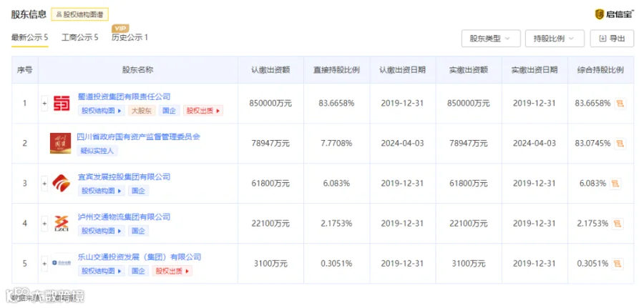644x308 pixels.
Task: Click the 股东名称 column header
Action: pyautogui.click(x=137, y=70)
